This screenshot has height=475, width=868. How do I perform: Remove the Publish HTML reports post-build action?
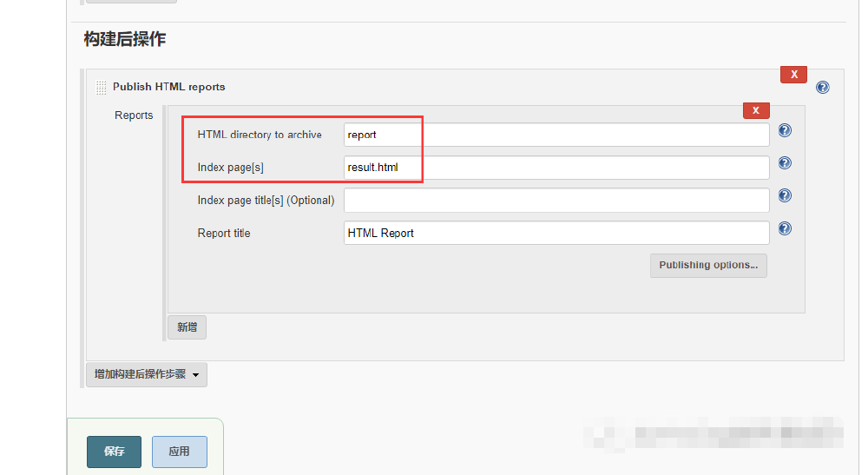click(x=794, y=74)
